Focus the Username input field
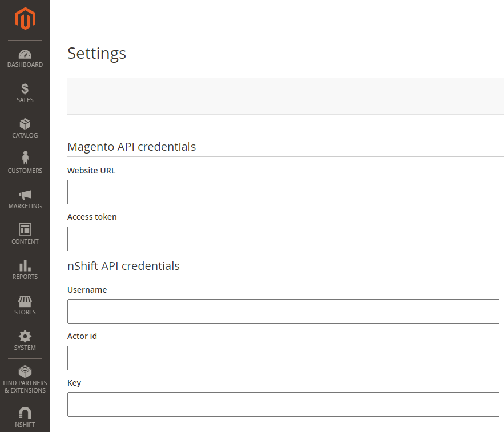The image size is (504, 432). click(x=283, y=311)
